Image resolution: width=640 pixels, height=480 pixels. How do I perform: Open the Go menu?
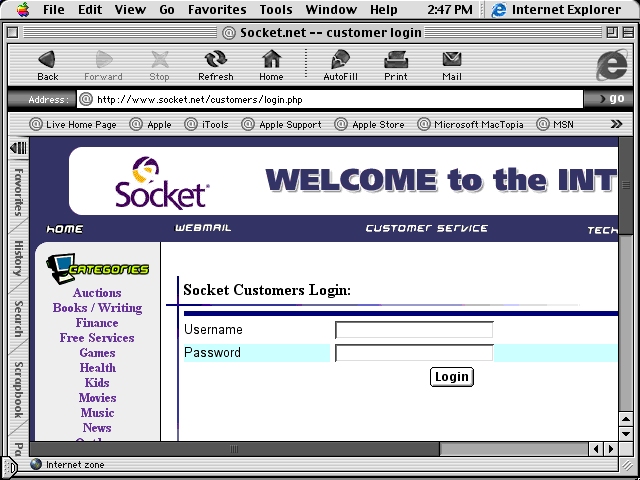(167, 9)
